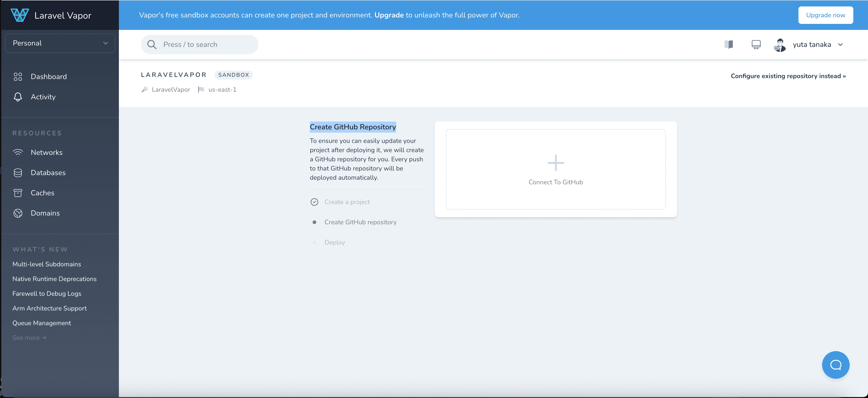Viewport: 868px width, 398px height.
Task: Click the yuta tanaka username text
Action: (x=812, y=45)
